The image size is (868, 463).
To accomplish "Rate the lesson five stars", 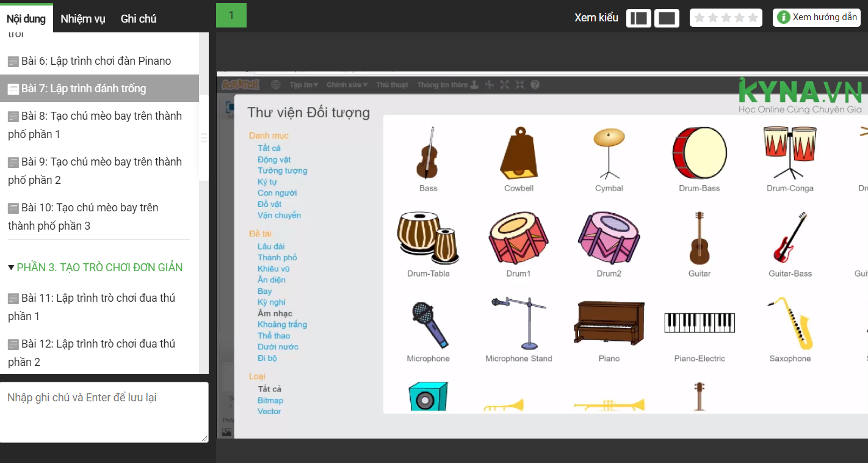I will click(753, 18).
